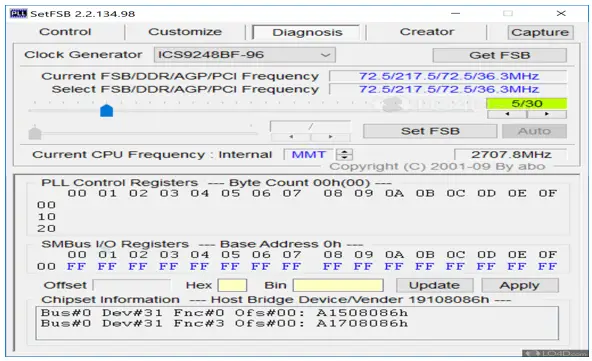
Task: Switch to the Customize tab
Action: point(185,32)
